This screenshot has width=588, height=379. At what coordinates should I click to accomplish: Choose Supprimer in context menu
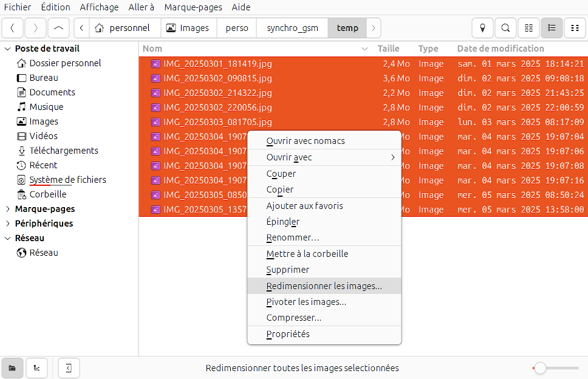(324, 270)
